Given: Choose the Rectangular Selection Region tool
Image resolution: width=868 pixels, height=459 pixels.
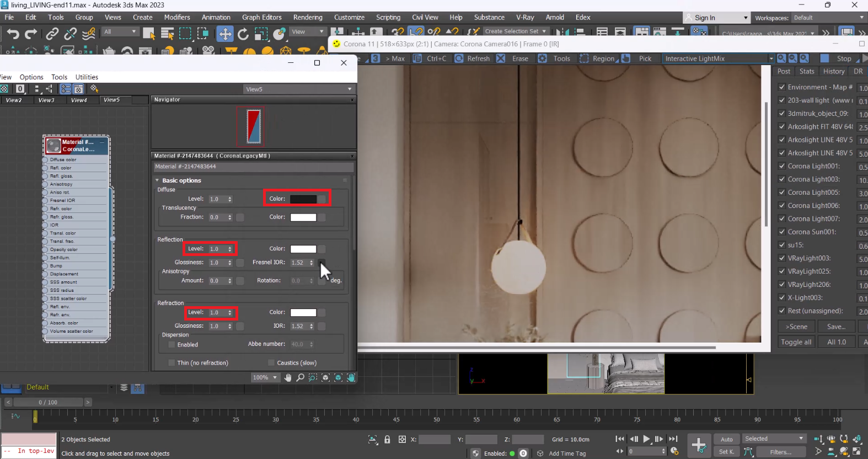Looking at the screenshot, I should click(185, 34).
